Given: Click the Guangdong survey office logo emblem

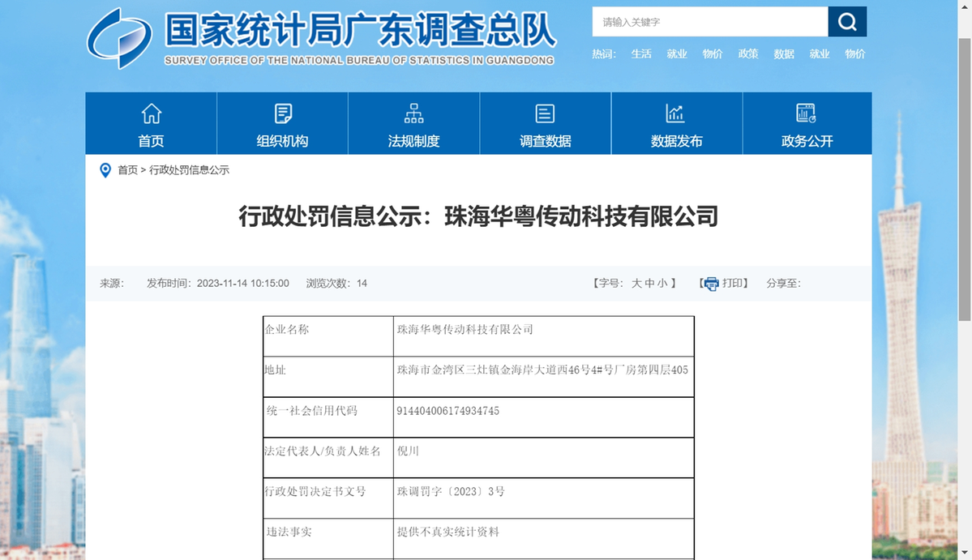Looking at the screenshot, I should (x=119, y=38).
